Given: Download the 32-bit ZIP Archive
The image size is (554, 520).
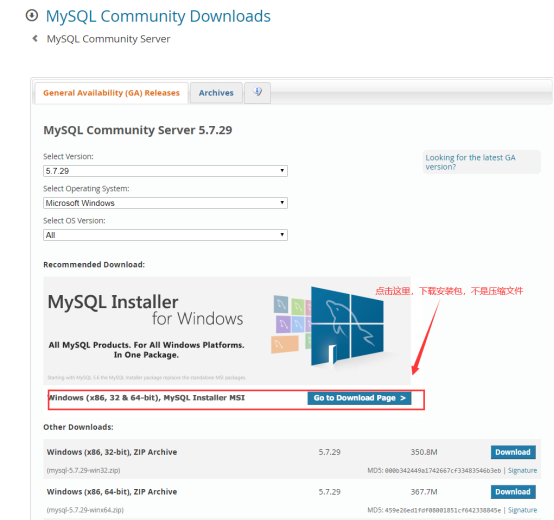Looking at the screenshot, I should click(x=513, y=452).
